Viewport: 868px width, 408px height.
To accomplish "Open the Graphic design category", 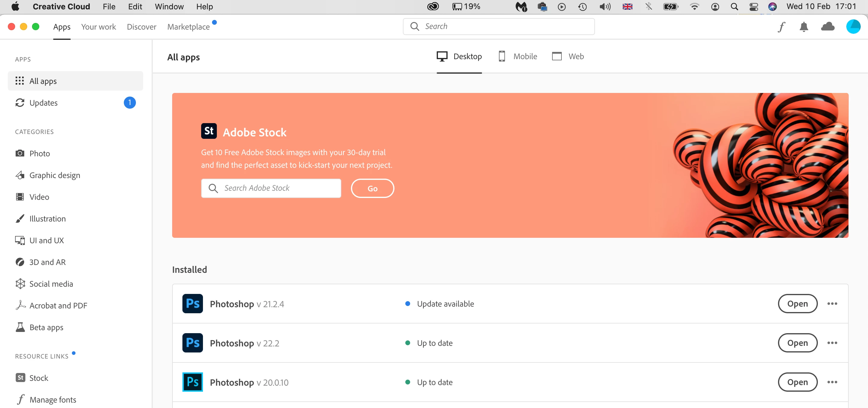I will [55, 175].
